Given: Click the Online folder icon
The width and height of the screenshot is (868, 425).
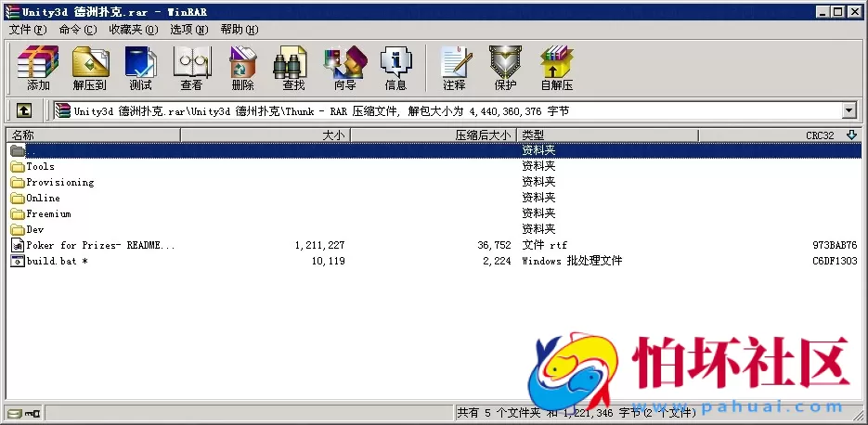Looking at the screenshot, I should [x=18, y=198].
